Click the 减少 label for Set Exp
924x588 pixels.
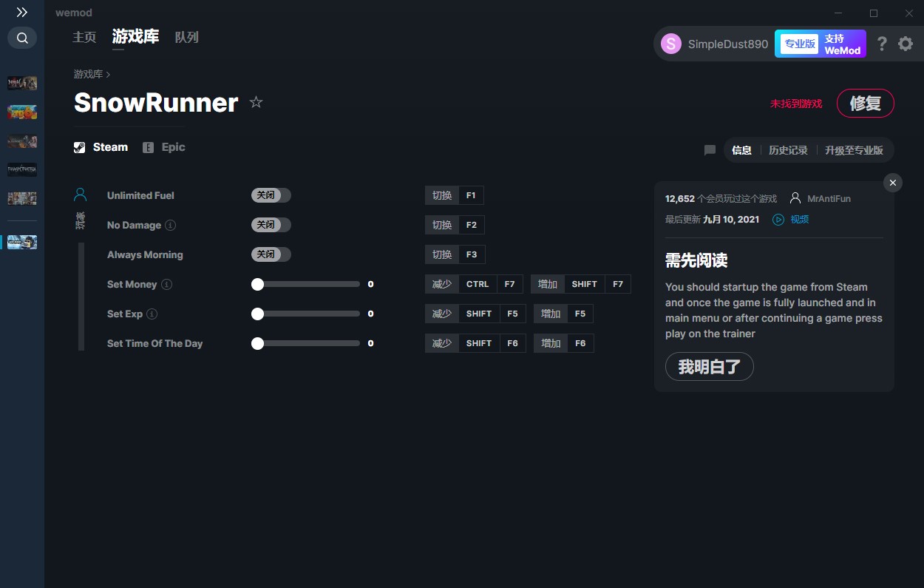(x=442, y=314)
